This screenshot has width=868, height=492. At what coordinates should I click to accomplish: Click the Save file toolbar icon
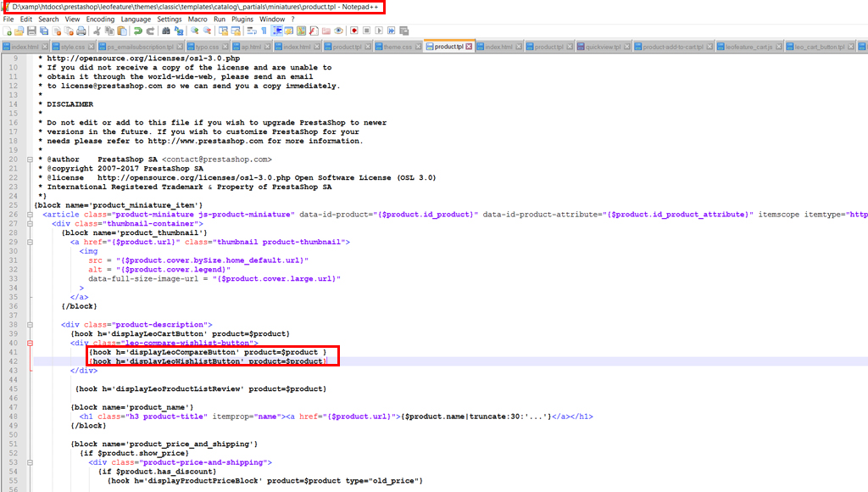click(x=31, y=31)
